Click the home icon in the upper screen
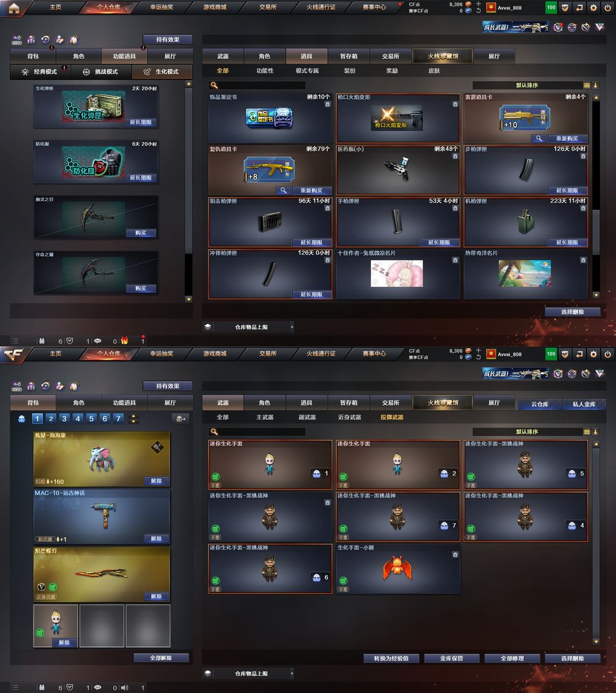616x693 pixels. click(14, 8)
